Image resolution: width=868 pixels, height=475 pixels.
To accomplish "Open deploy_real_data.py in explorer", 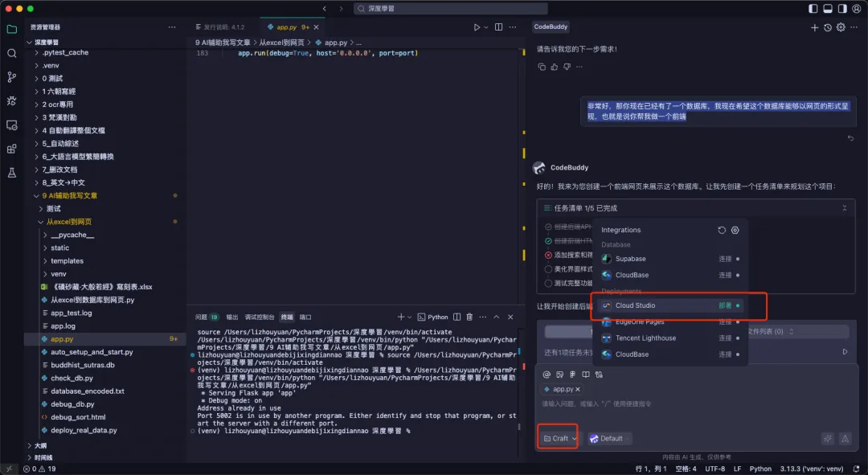I will click(84, 430).
